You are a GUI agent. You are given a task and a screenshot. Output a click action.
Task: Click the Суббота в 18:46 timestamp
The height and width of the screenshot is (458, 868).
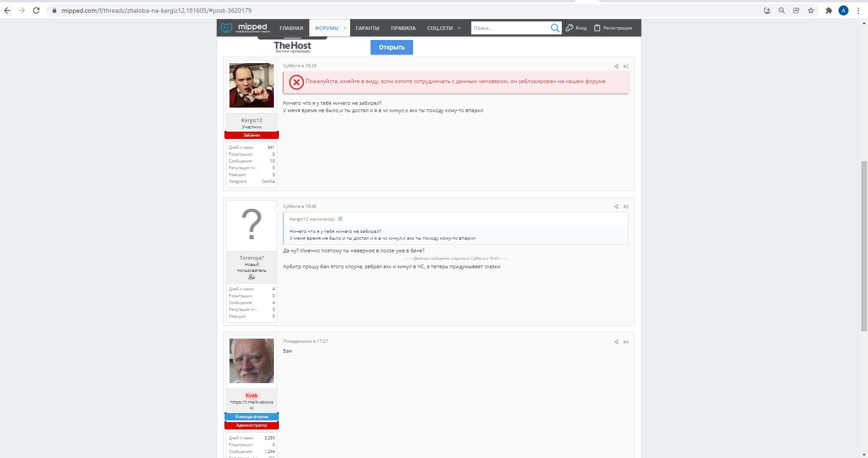point(300,207)
